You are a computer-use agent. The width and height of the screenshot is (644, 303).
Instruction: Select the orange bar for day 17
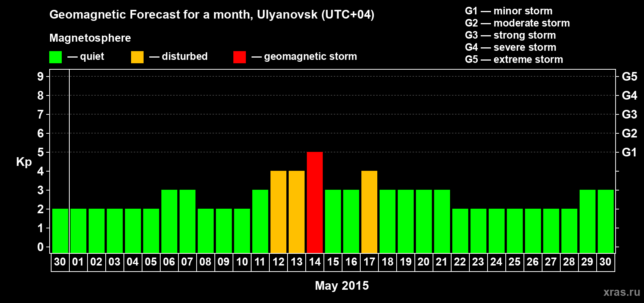[x=369, y=212]
